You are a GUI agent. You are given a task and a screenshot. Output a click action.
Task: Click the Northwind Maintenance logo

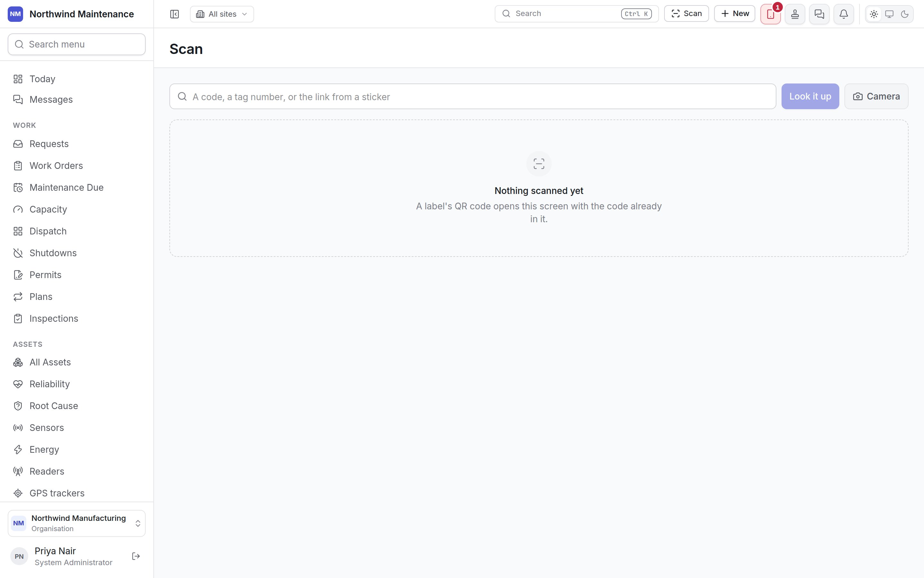(15, 14)
